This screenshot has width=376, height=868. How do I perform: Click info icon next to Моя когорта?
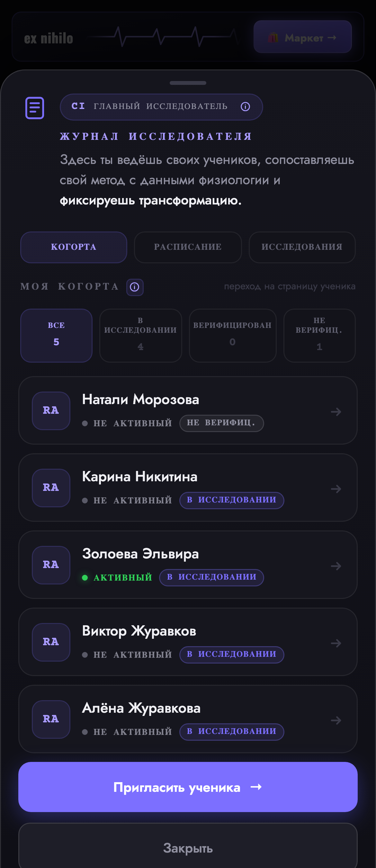(x=135, y=287)
